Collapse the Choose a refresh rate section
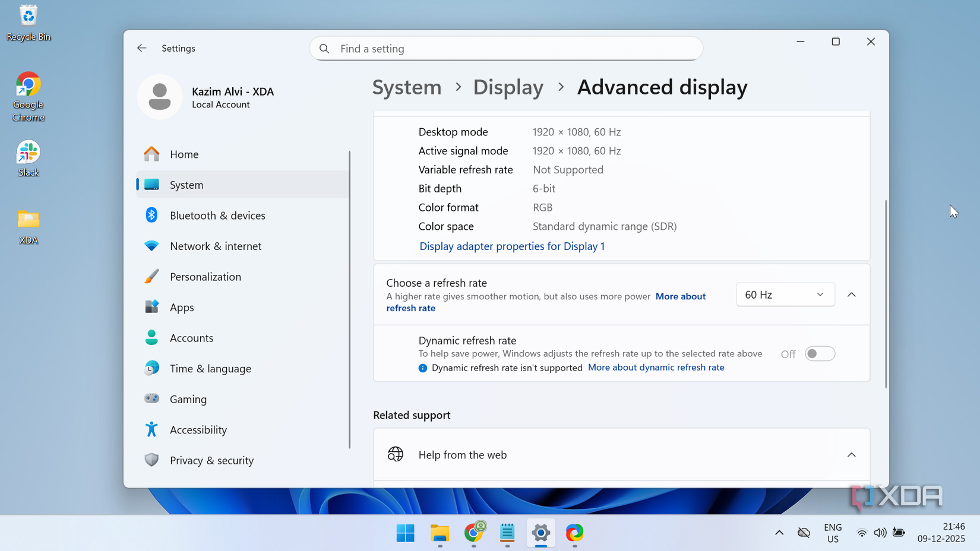Image resolution: width=980 pixels, height=551 pixels. 852,294
